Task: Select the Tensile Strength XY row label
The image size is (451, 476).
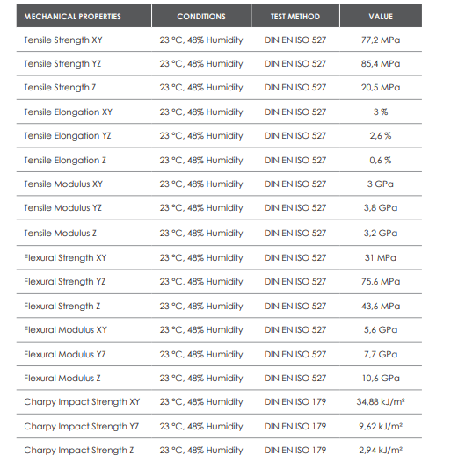Action: pos(63,40)
